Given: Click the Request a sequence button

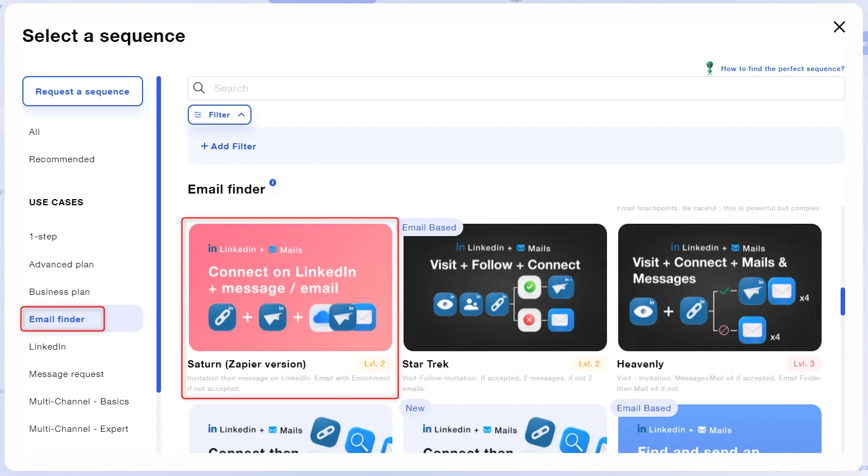Looking at the screenshot, I should pos(83,91).
